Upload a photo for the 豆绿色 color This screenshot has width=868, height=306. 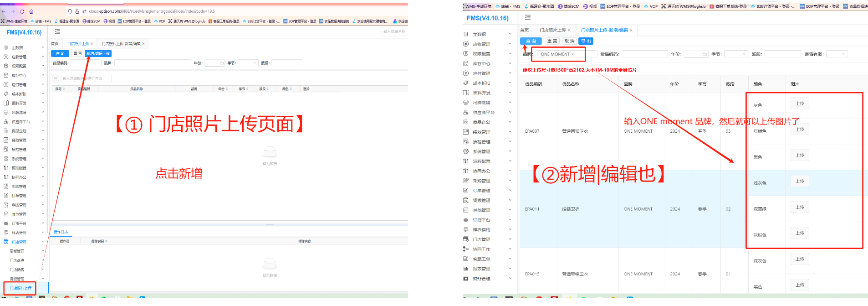(799, 130)
